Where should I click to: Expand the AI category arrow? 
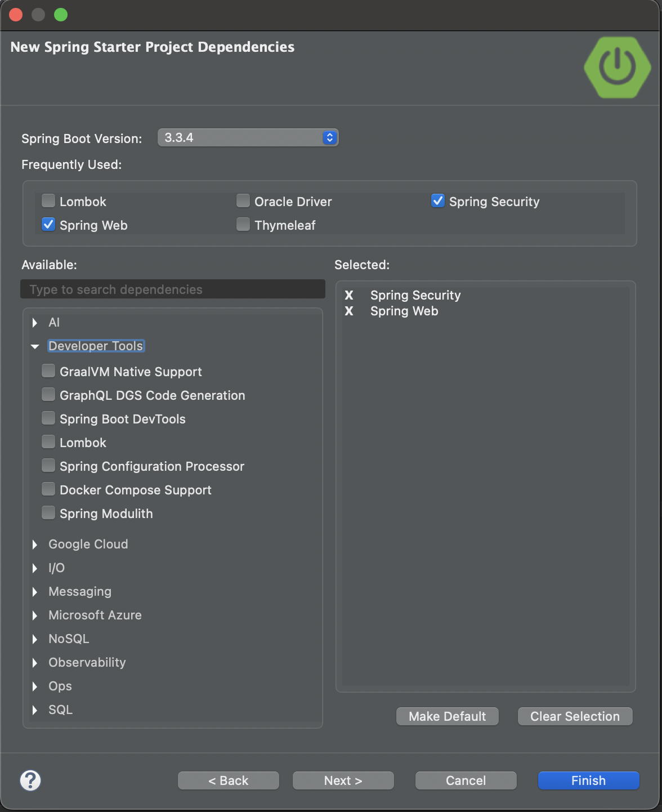(35, 323)
